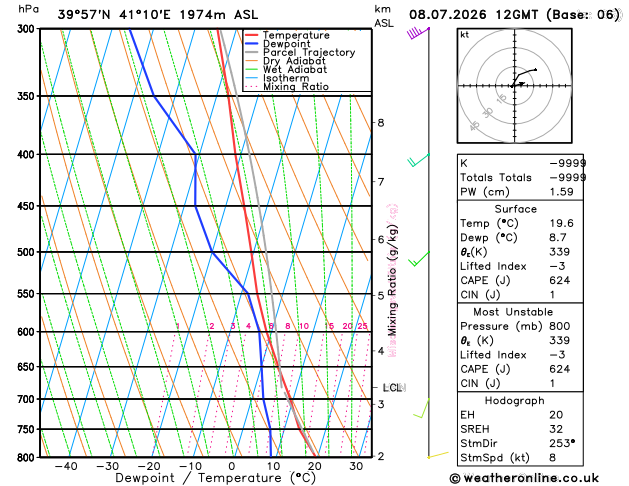Click the purple wind barb at 300 hPa

(418, 32)
